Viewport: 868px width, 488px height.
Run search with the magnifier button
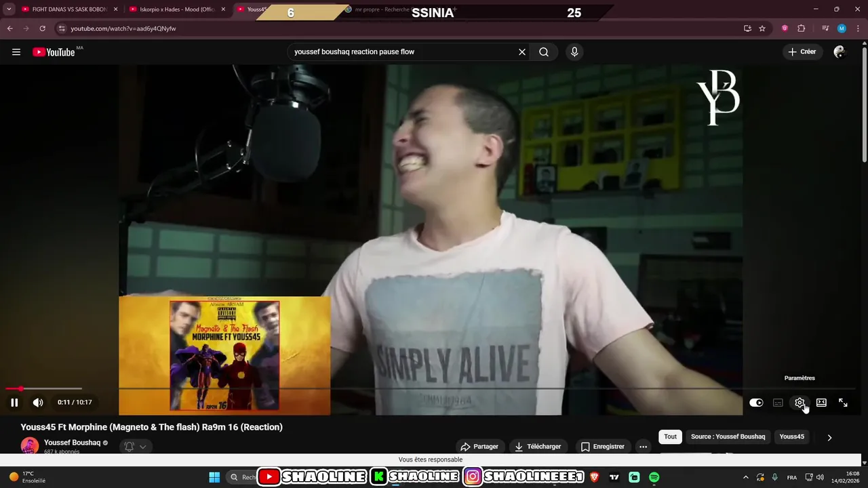pos(544,52)
